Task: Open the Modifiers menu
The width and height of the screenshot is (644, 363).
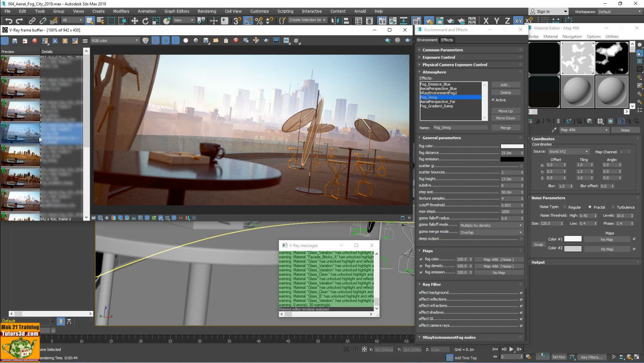Action: [x=121, y=11]
